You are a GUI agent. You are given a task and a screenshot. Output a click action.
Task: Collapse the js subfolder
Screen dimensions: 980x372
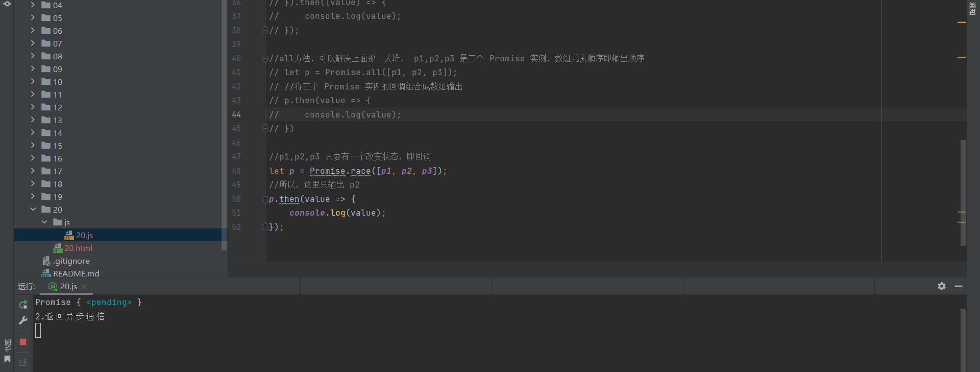click(x=44, y=222)
